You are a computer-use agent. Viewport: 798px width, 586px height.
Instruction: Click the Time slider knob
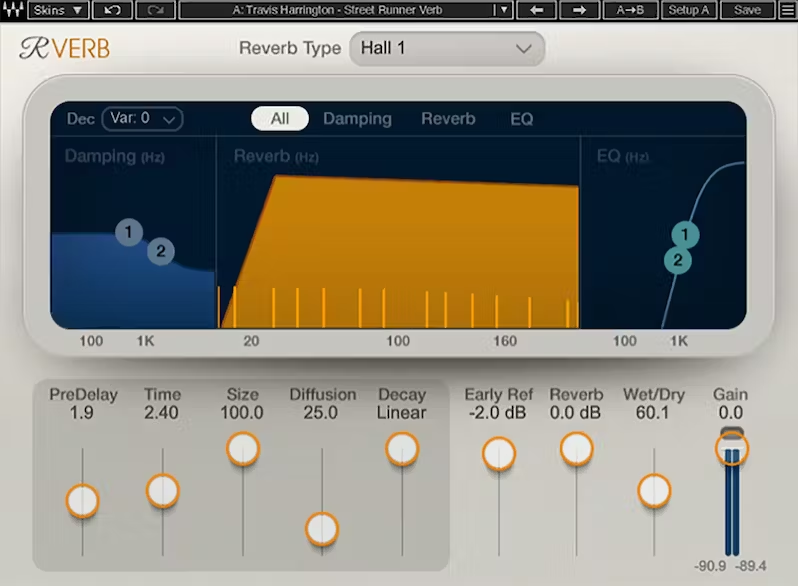163,491
